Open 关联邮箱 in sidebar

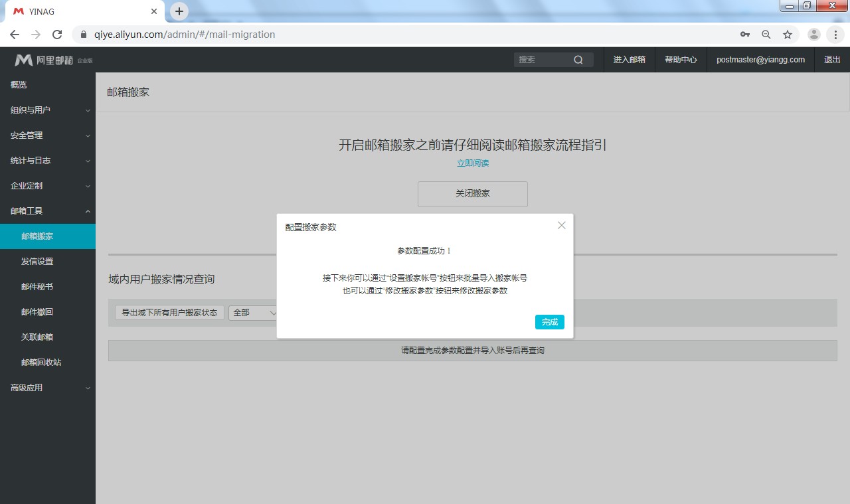[x=48, y=337]
